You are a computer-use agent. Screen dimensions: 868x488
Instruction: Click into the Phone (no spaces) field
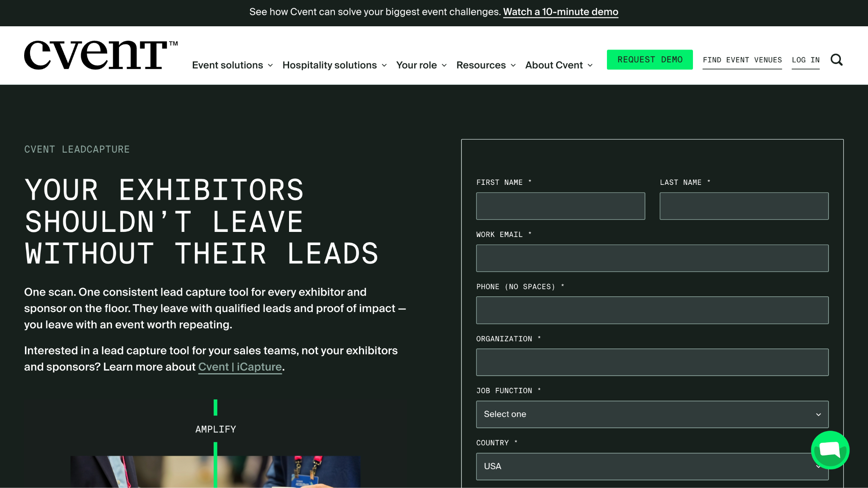(652, 310)
